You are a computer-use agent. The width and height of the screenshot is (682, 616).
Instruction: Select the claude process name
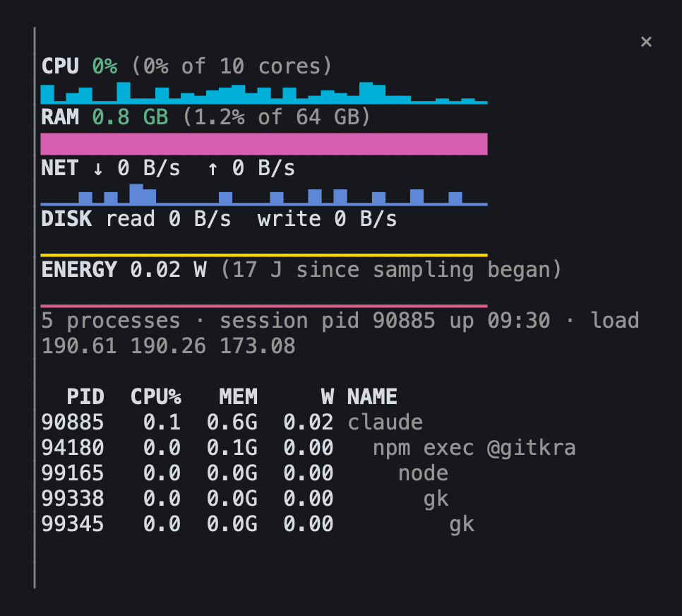[x=385, y=422]
